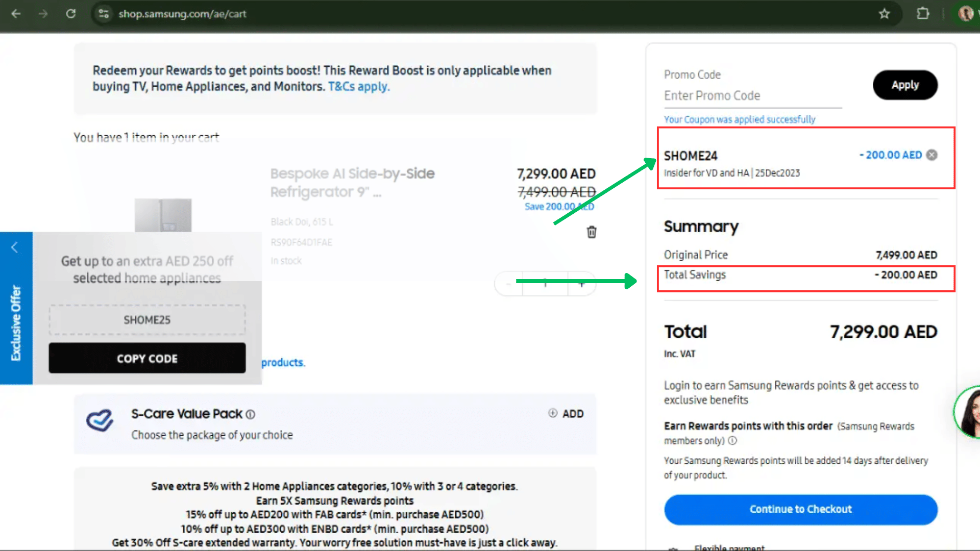Click the Enter Promo Code field
This screenshot has height=551, width=980.
752,96
